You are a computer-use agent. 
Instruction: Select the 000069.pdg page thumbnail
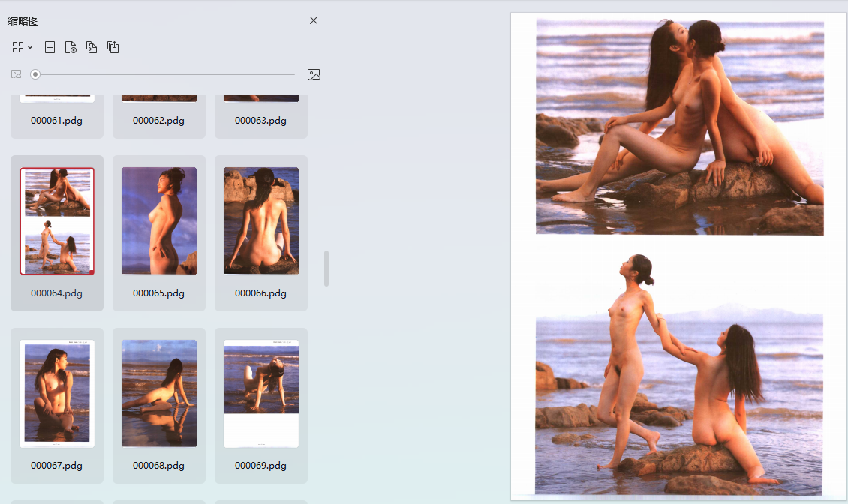(261, 394)
